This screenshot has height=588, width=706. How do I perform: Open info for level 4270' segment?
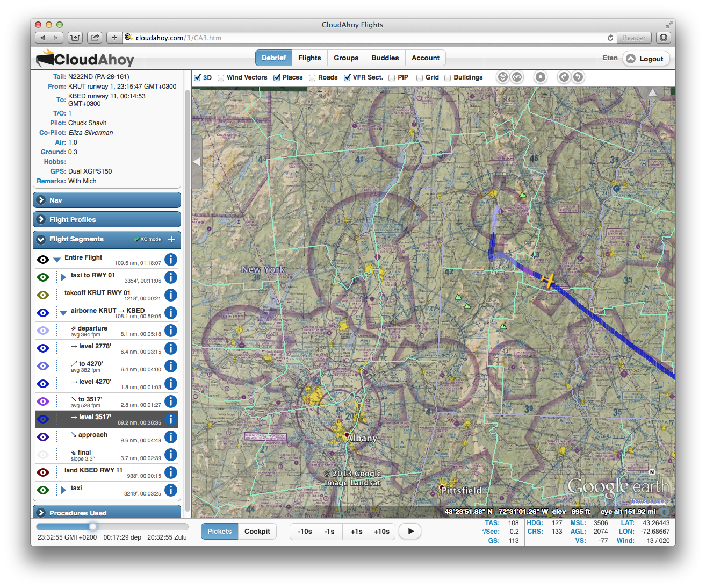click(171, 384)
